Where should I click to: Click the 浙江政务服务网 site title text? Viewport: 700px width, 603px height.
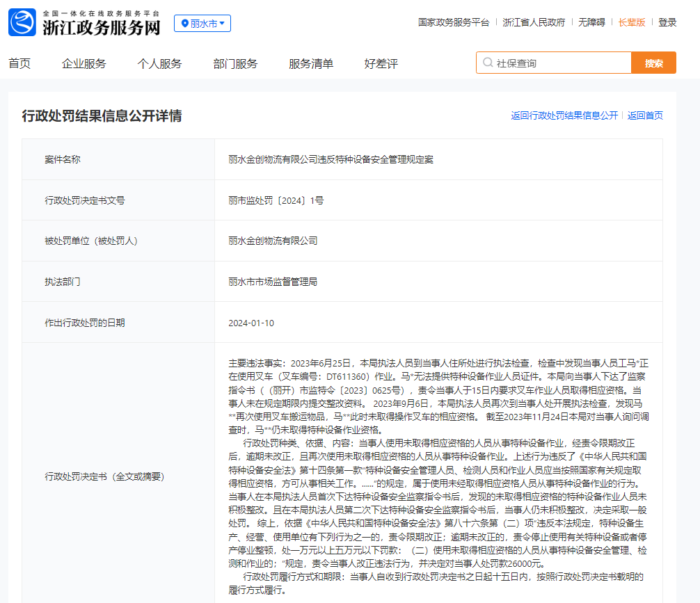coord(102,28)
